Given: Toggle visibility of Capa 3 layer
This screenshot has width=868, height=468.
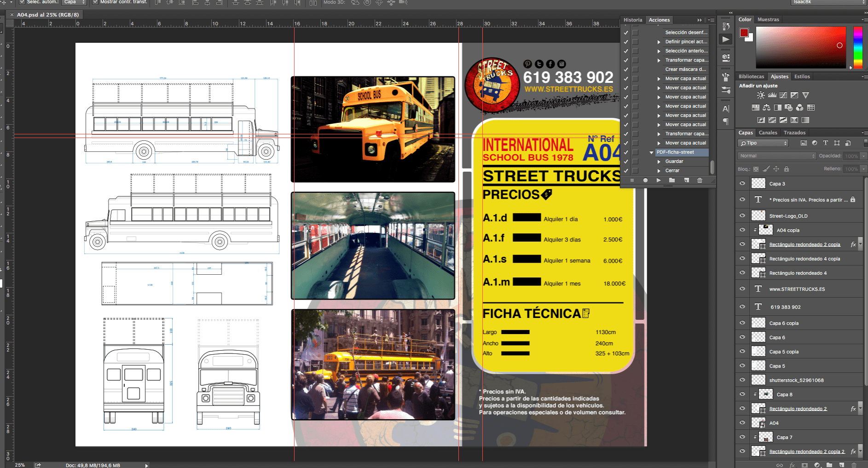Looking at the screenshot, I should 742,183.
